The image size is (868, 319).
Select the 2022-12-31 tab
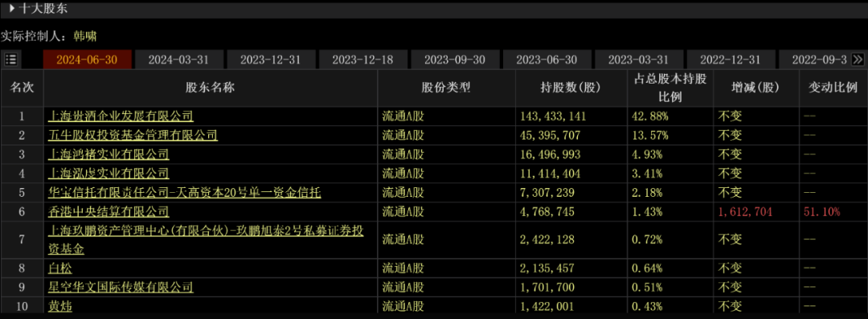point(731,59)
